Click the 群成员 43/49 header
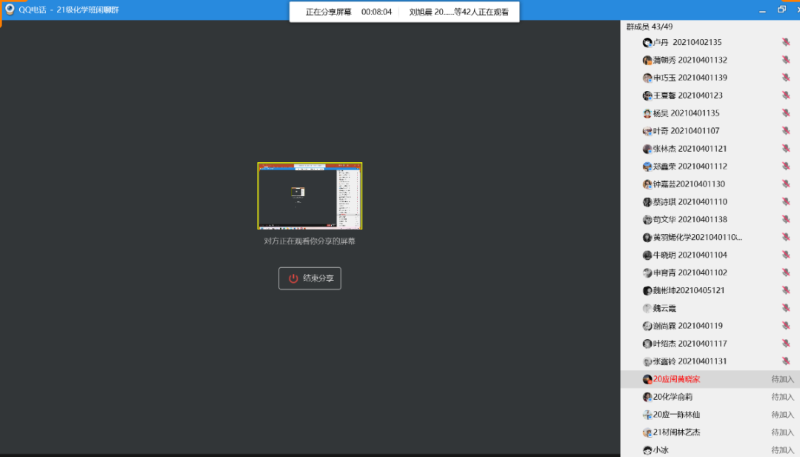 pos(649,27)
